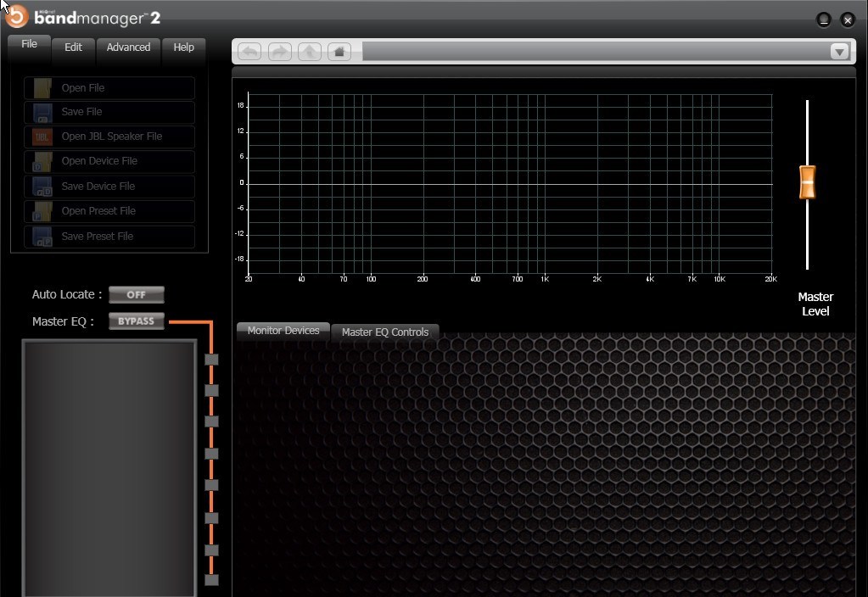Select the Monitor Devices tab

pos(282,331)
